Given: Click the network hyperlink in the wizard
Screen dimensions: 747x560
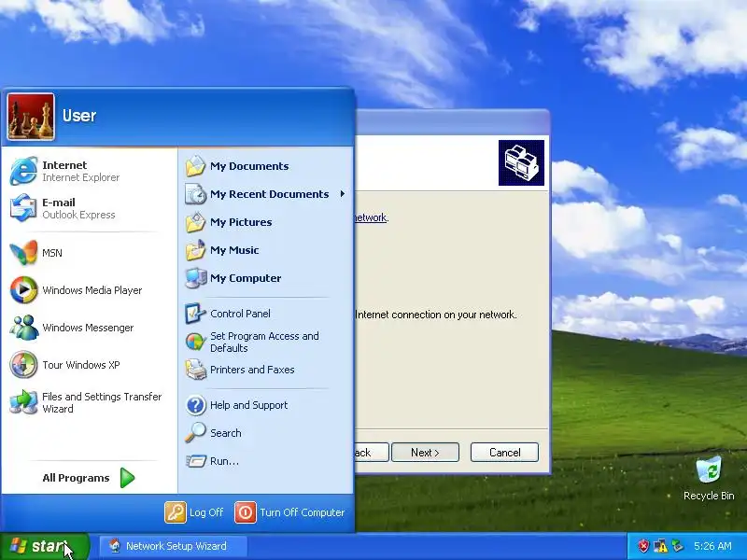Looking at the screenshot, I should 372,217.
